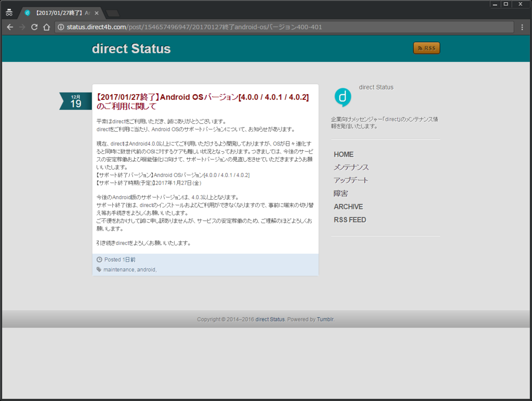Open the browser home page icon
Image resolution: width=532 pixels, height=401 pixels.
(46, 27)
